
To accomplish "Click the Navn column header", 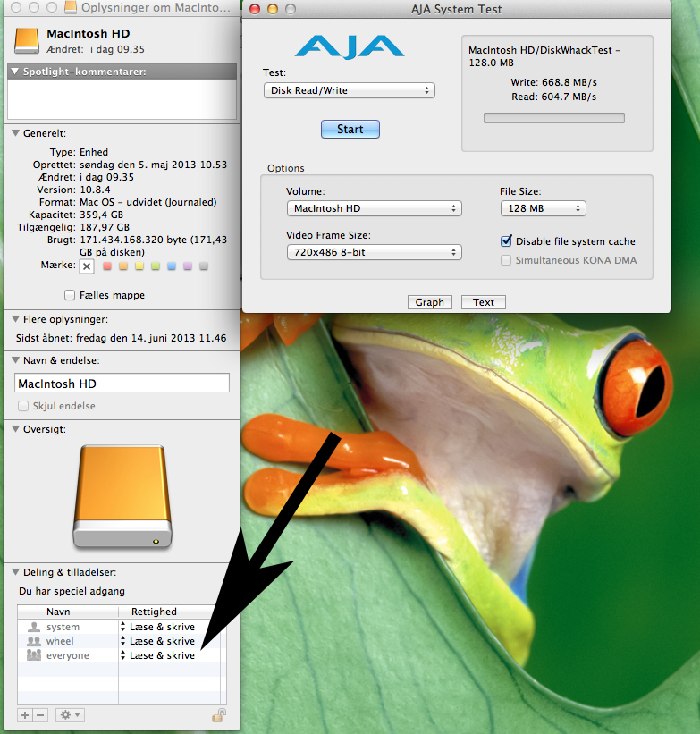I will click(68, 612).
